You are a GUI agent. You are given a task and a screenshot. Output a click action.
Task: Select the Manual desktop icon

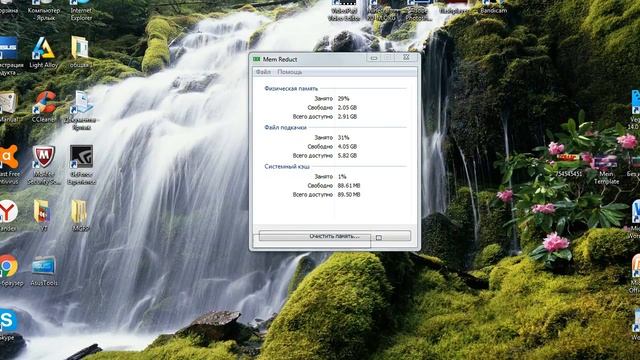point(8,107)
